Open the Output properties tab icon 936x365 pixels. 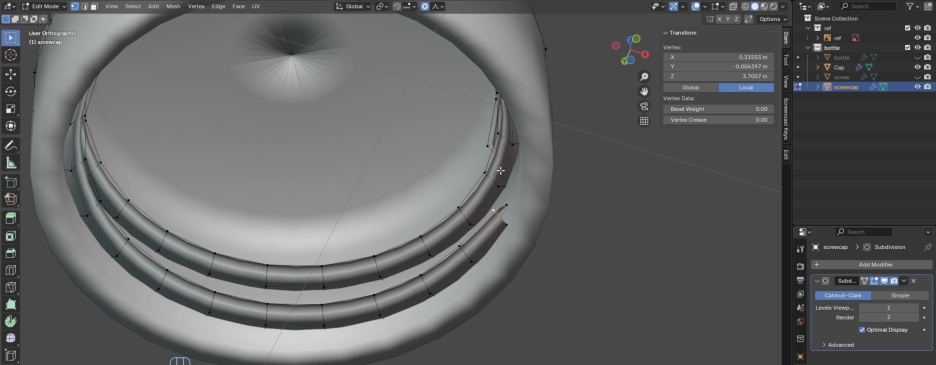(x=800, y=280)
